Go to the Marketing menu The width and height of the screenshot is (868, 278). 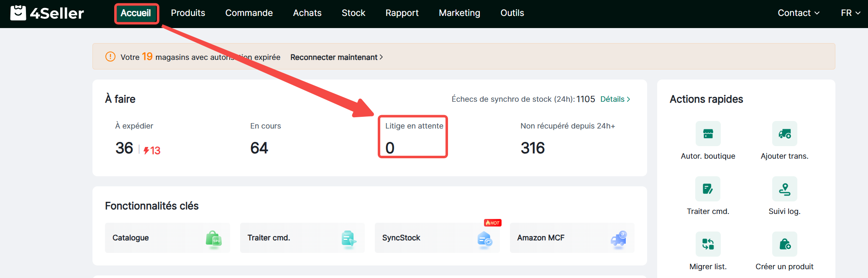click(459, 13)
